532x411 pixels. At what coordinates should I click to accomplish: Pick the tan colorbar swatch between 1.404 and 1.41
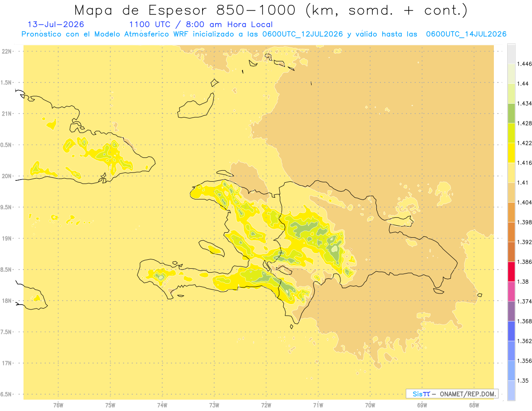click(511, 192)
